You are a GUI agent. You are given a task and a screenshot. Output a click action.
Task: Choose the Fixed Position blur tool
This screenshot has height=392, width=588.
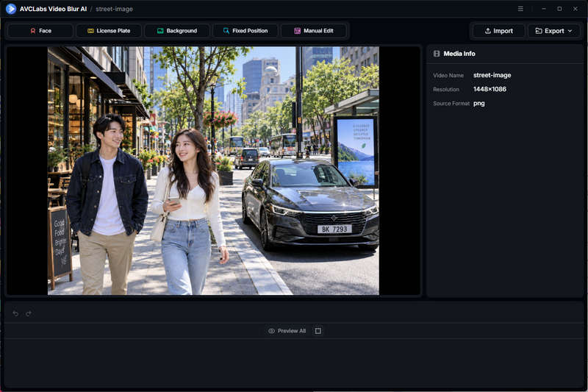(x=245, y=31)
